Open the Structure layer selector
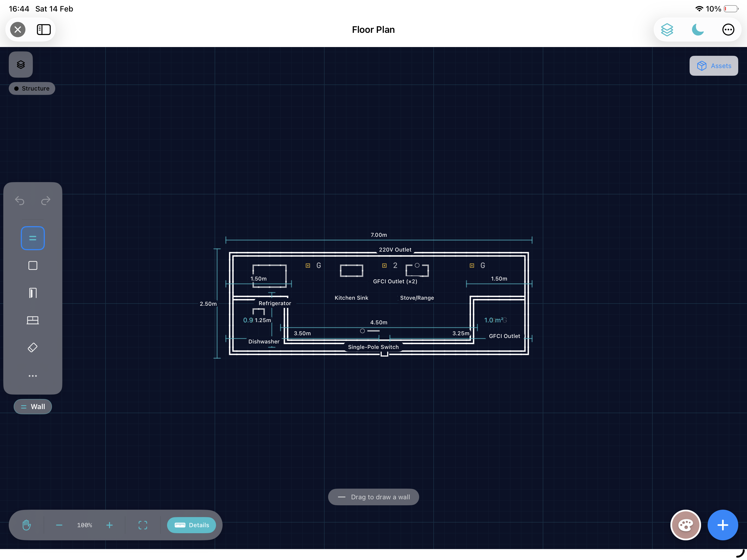747x560 pixels. [x=32, y=88]
